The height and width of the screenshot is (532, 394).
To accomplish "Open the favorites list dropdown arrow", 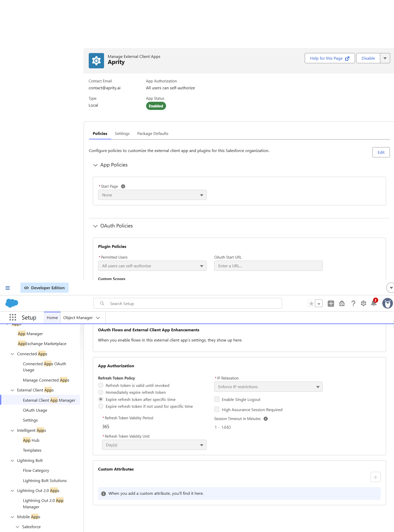I will 319,303.
